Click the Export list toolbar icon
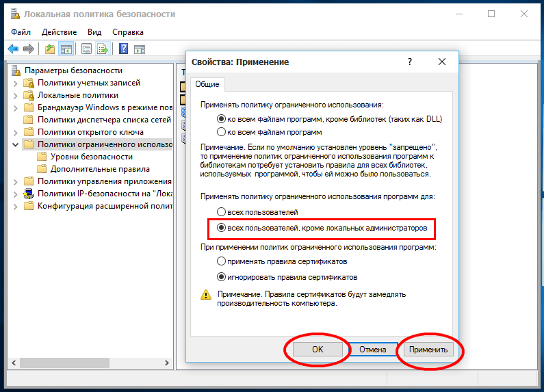The width and height of the screenshot is (544, 392). pos(103,49)
